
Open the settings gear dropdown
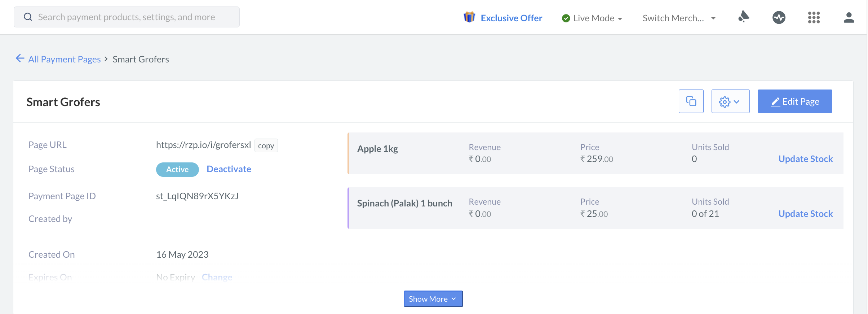[x=730, y=101]
